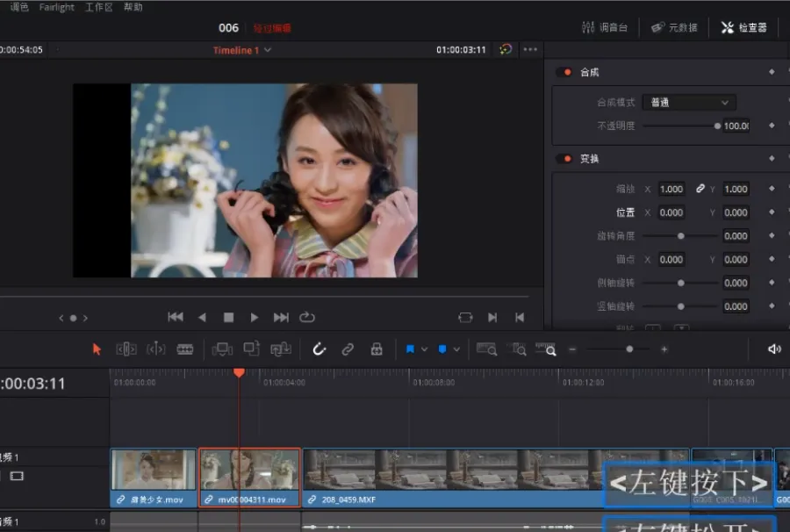Screen dimensions: 790x532
Task: Click the overwrite clip toolbar icon
Action: (x=251, y=349)
